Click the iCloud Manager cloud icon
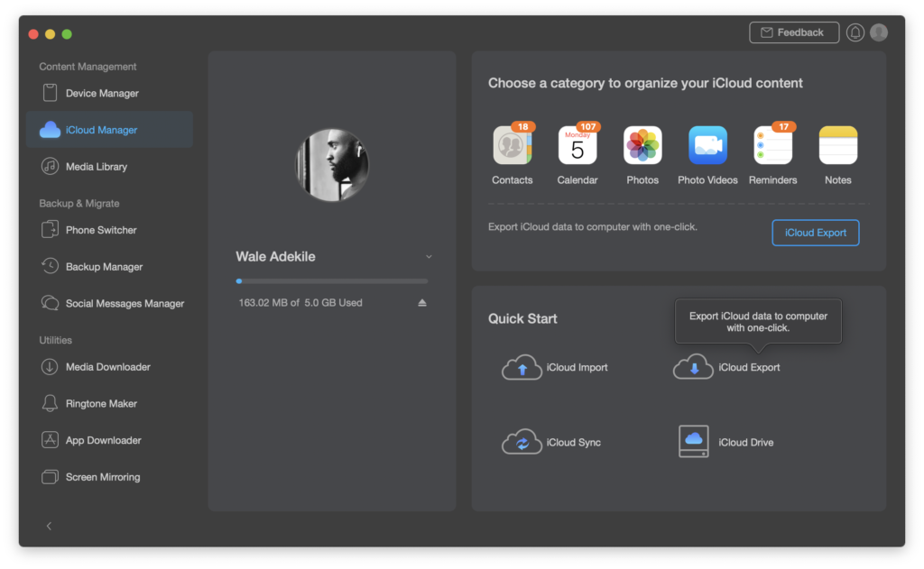Viewport: 924px width, 569px height. (x=51, y=130)
